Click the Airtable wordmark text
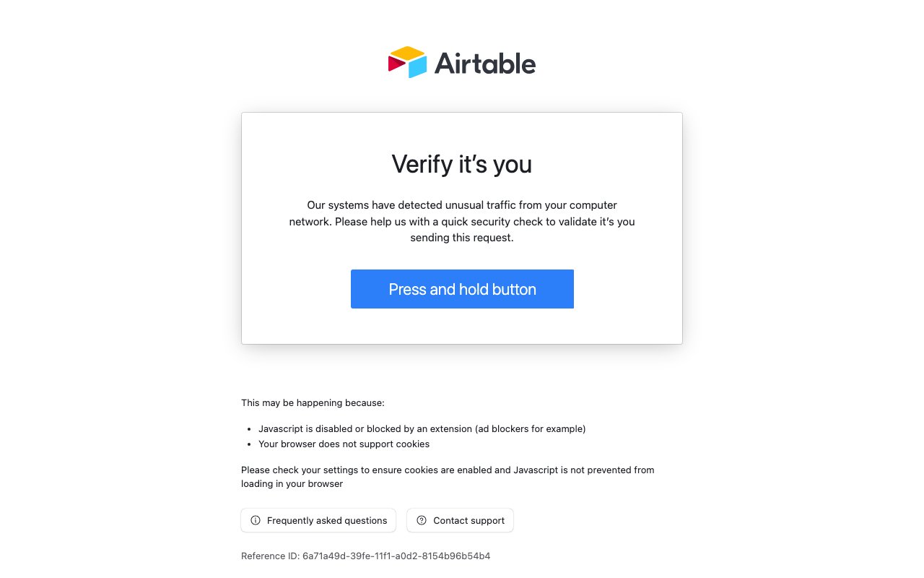This screenshot has height=578, width=924. tap(484, 64)
